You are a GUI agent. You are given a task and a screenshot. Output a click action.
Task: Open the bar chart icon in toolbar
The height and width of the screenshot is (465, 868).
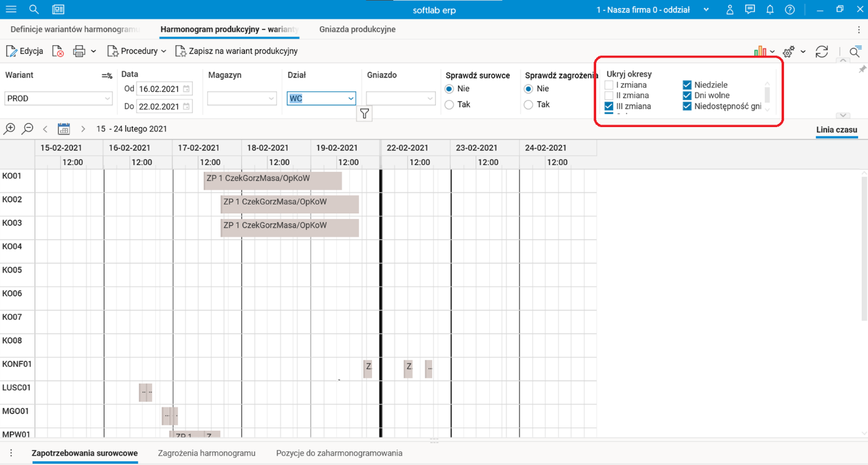[x=760, y=51]
